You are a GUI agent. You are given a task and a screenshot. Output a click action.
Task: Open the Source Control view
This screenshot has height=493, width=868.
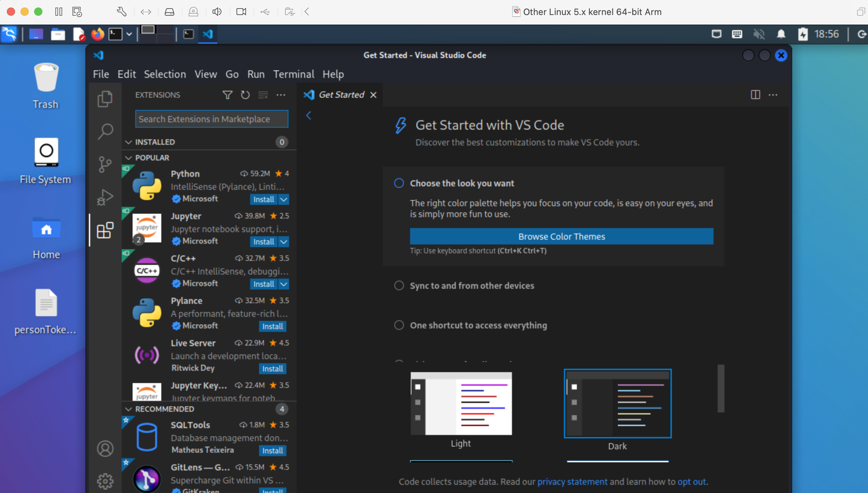click(x=105, y=165)
